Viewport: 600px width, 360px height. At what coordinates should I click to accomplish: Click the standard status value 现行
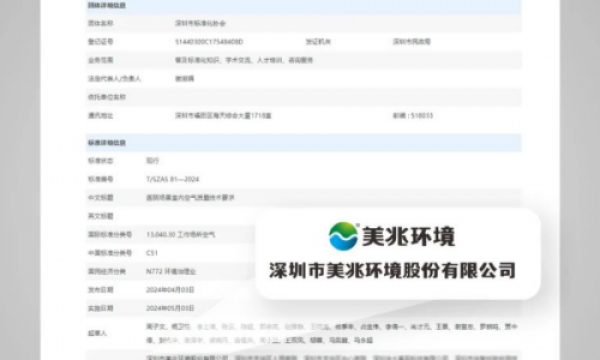tap(152, 161)
